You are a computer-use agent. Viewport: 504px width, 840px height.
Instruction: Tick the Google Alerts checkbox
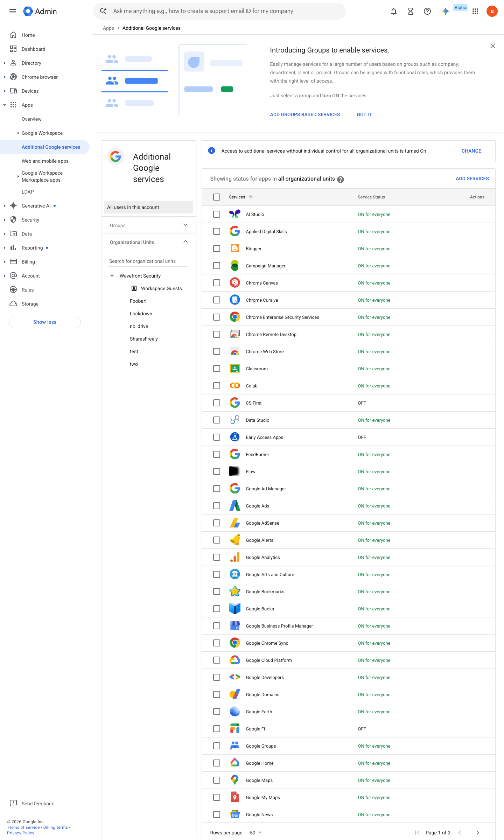click(x=217, y=540)
